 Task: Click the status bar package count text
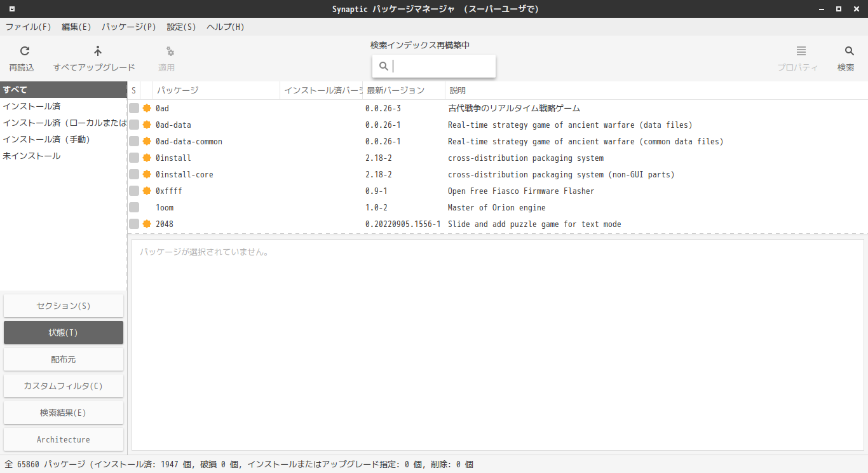[239, 464]
